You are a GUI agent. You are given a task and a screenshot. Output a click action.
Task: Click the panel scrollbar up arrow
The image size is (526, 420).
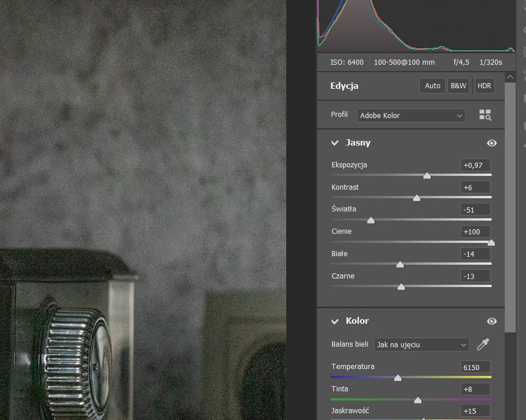click(510, 77)
